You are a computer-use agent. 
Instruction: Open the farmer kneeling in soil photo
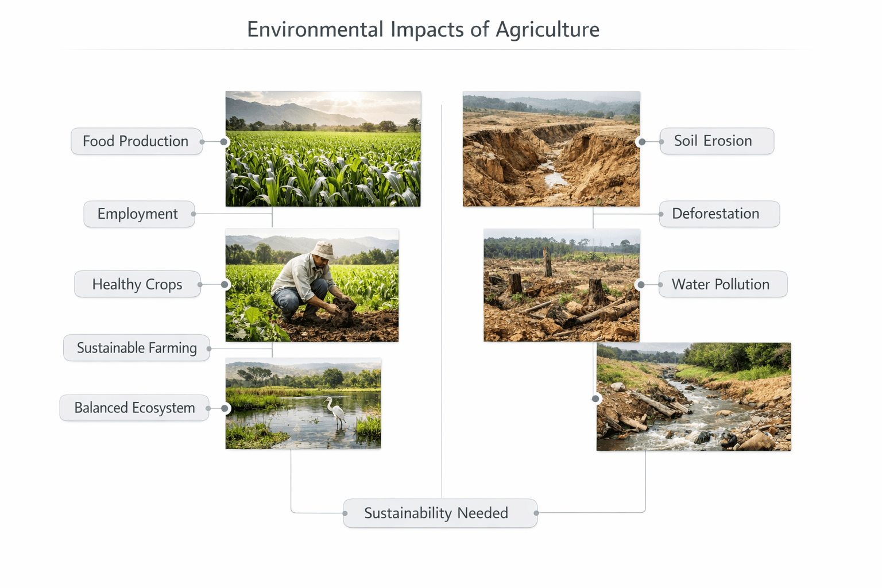click(x=312, y=285)
